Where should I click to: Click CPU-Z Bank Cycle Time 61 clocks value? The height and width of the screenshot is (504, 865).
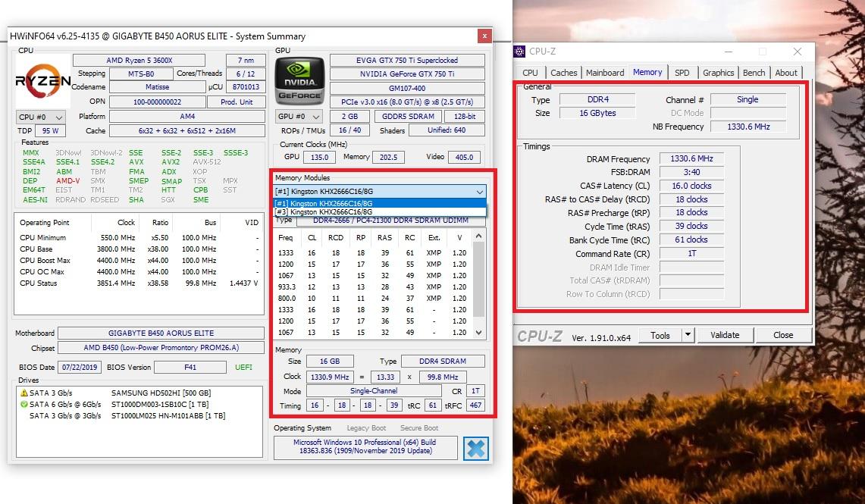[692, 239]
